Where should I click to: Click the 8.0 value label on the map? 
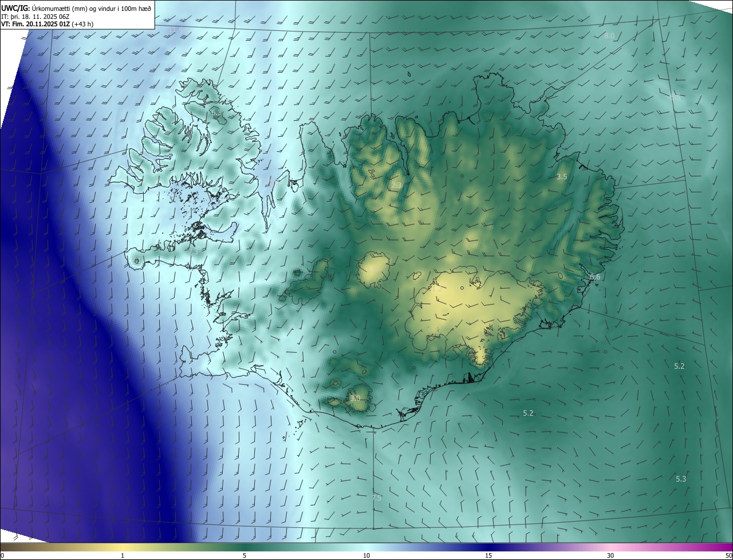point(609,36)
